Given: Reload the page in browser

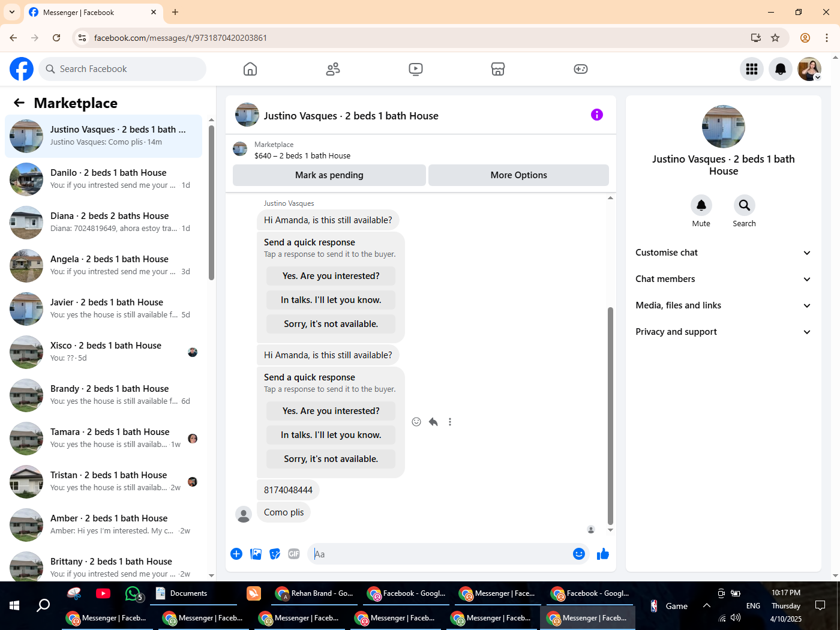Looking at the screenshot, I should 56,38.
